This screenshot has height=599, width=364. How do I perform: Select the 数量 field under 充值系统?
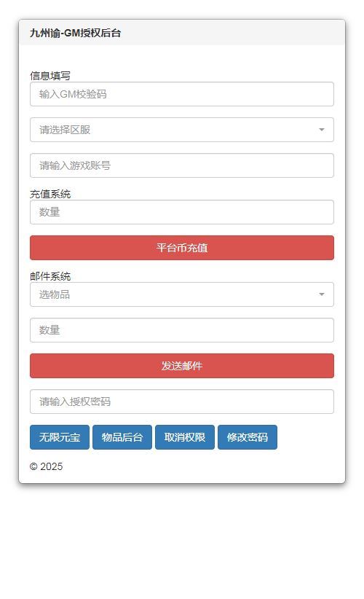click(181, 212)
